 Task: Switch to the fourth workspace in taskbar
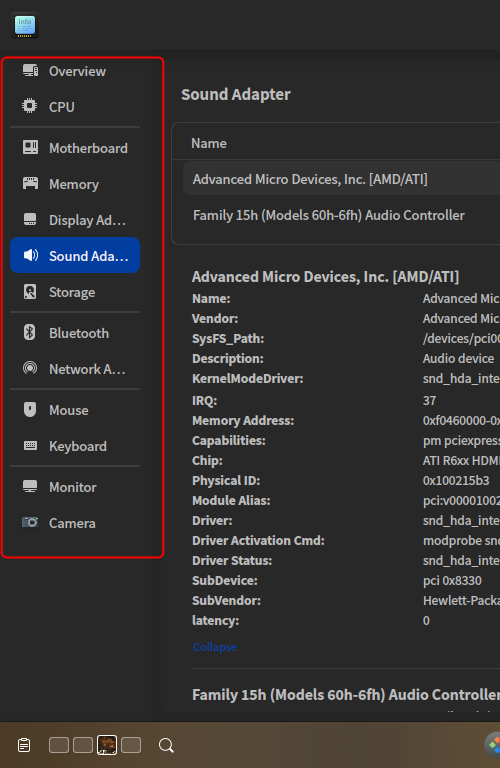131,745
